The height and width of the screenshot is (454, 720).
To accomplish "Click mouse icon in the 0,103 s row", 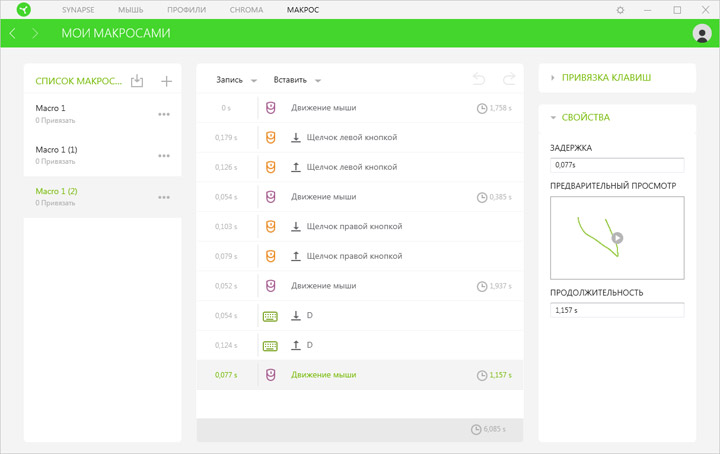I will (x=270, y=226).
